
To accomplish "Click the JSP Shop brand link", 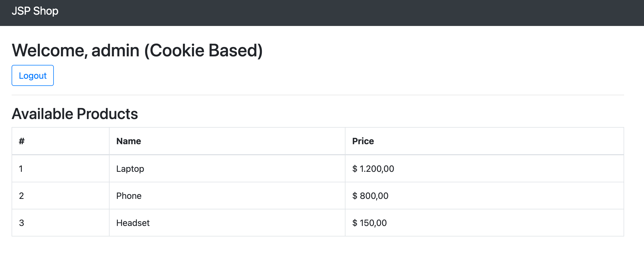I will (x=35, y=11).
